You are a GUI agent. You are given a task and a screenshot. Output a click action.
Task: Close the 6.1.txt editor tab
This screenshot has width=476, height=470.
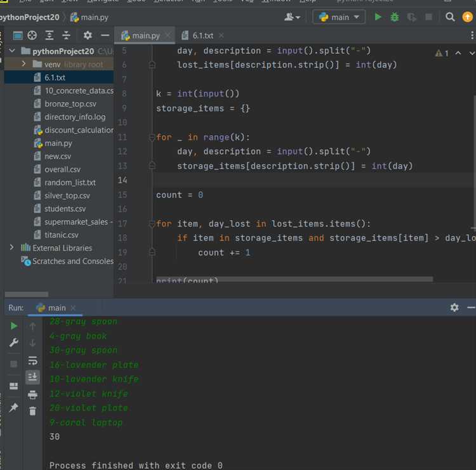pos(221,36)
